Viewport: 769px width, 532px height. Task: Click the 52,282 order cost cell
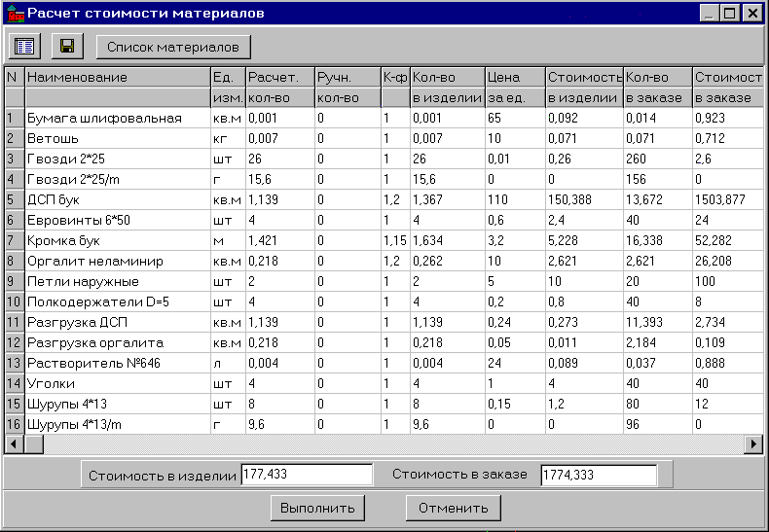tap(728, 240)
